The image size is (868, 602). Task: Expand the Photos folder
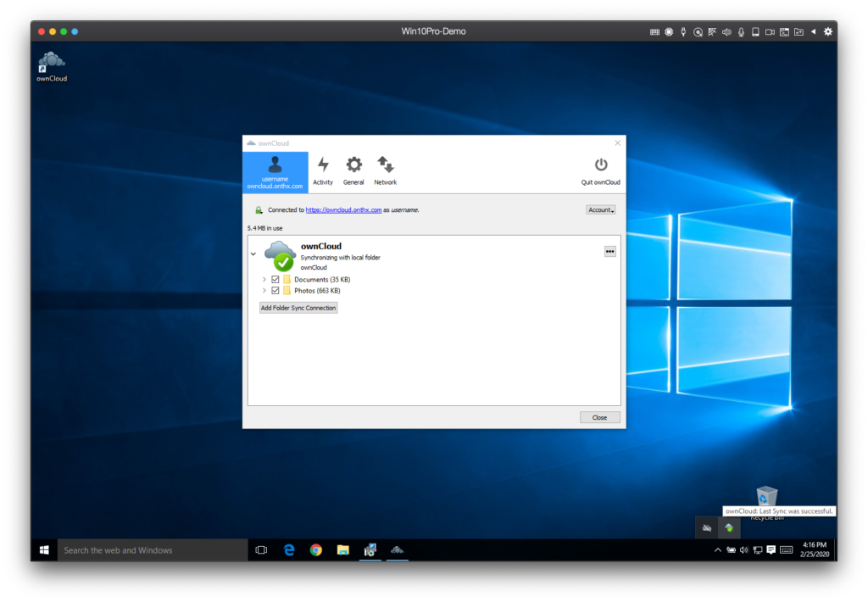[x=264, y=291]
